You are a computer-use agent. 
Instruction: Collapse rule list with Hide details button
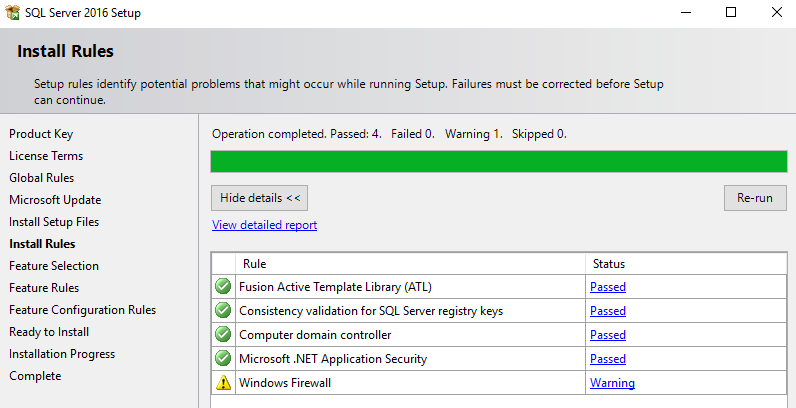coord(260,198)
